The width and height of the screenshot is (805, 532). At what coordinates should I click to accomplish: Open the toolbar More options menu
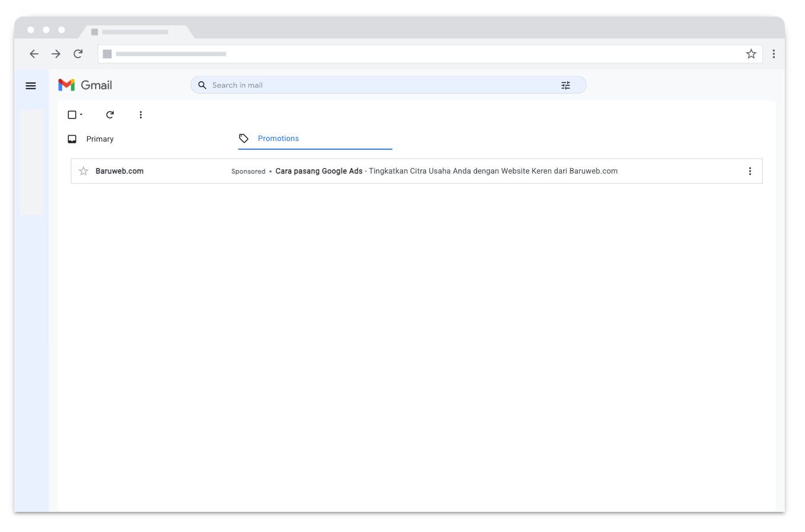140,115
